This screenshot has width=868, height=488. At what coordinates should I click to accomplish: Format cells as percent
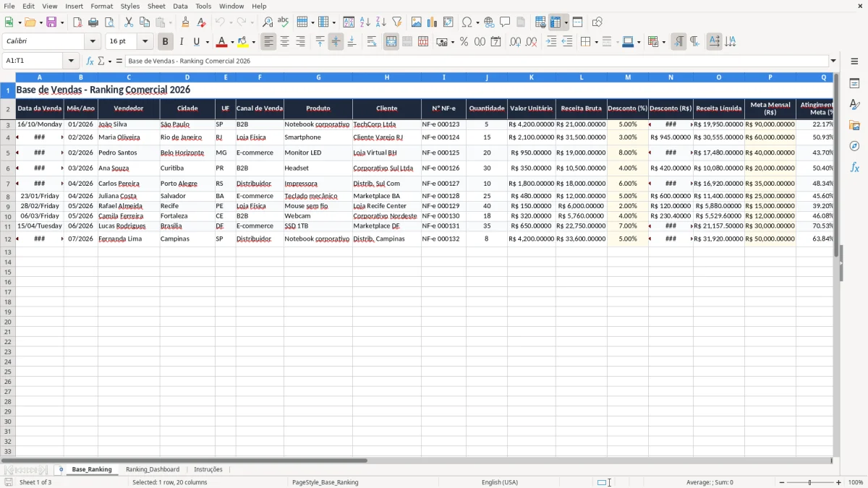click(464, 42)
